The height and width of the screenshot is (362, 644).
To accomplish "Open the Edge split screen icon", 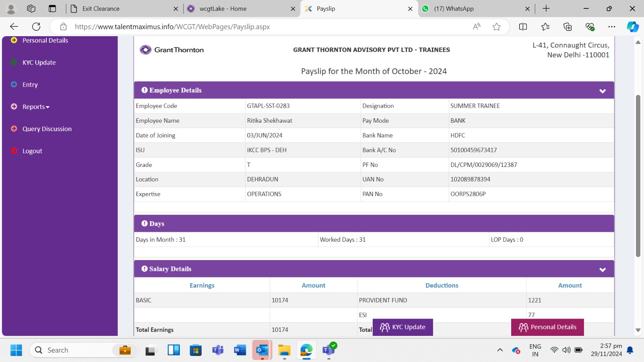I will coord(523,27).
